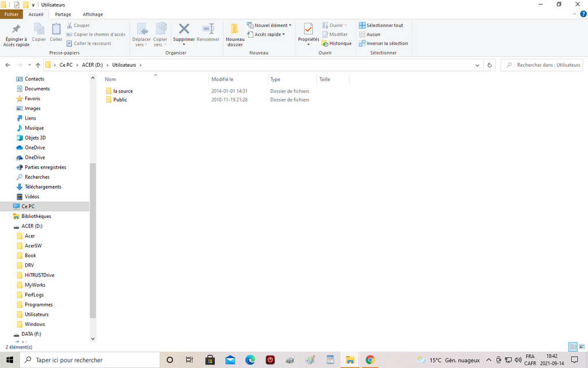
Task: Sort by the Nom column header
Action: tap(110, 79)
